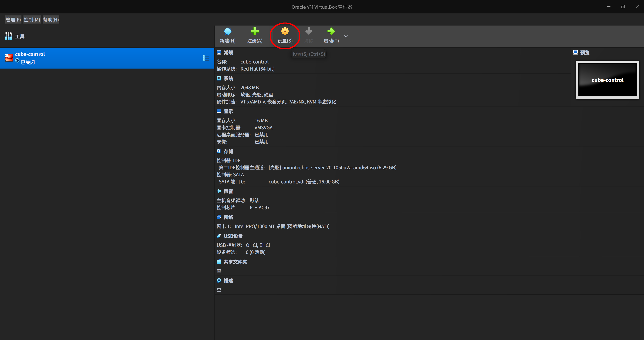Open the 帮助(H) menu
Screen dimensions: 644x340
[x=51, y=19]
